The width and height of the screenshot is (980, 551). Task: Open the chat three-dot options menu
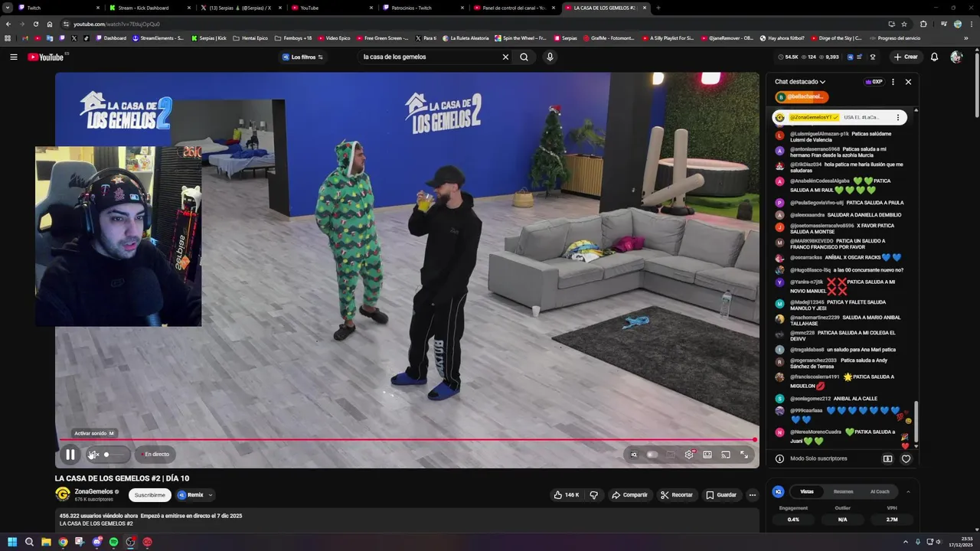coord(893,82)
